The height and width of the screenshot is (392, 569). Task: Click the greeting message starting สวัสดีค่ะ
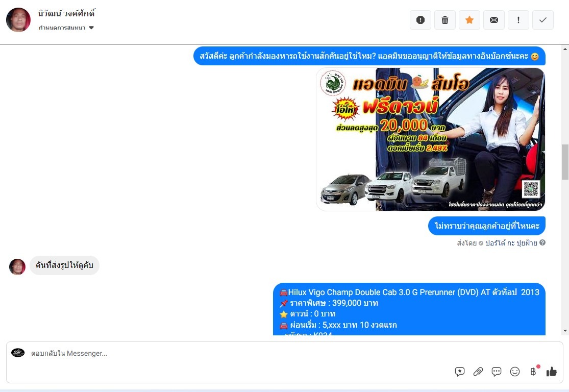point(369,56)
